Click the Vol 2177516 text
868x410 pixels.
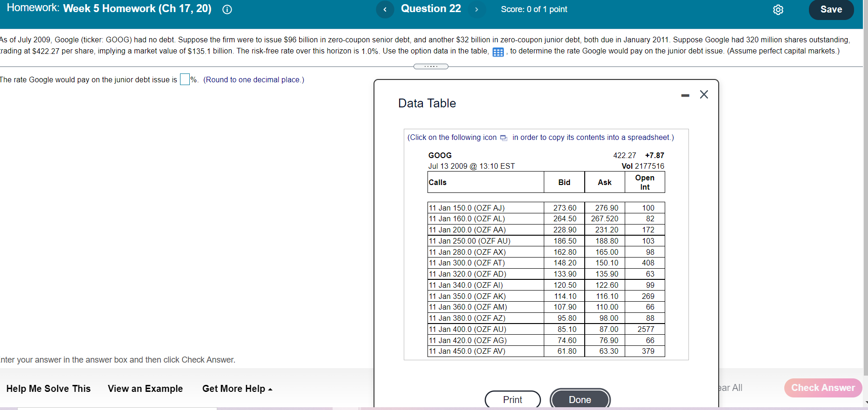click(643, 166)
